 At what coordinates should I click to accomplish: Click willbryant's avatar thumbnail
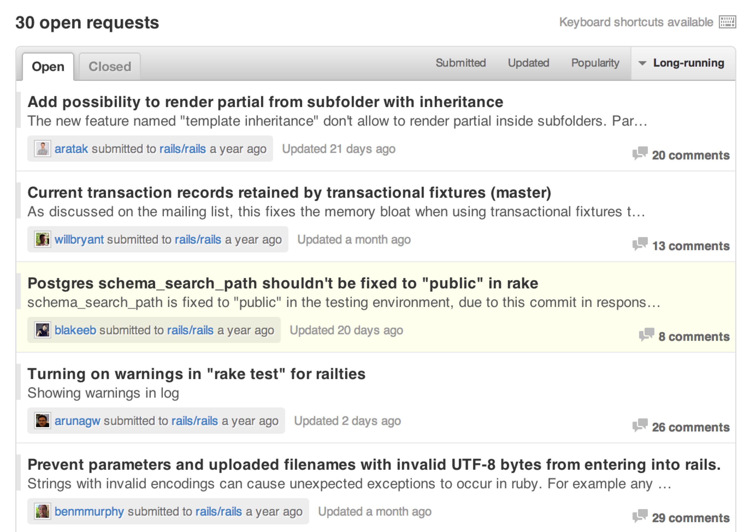[43, 239]
